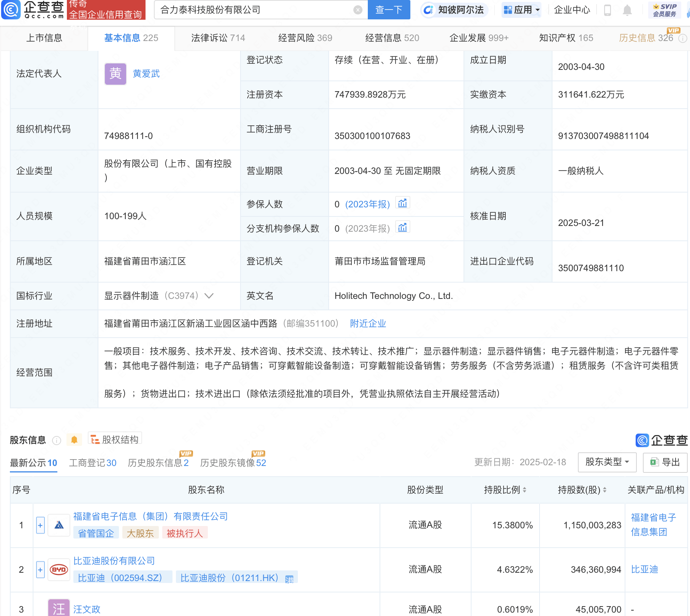Viewport: 690px width, 616px height.
Task: Open 比亚迪股份有限公司 link
Action: (x=114, y=561)
